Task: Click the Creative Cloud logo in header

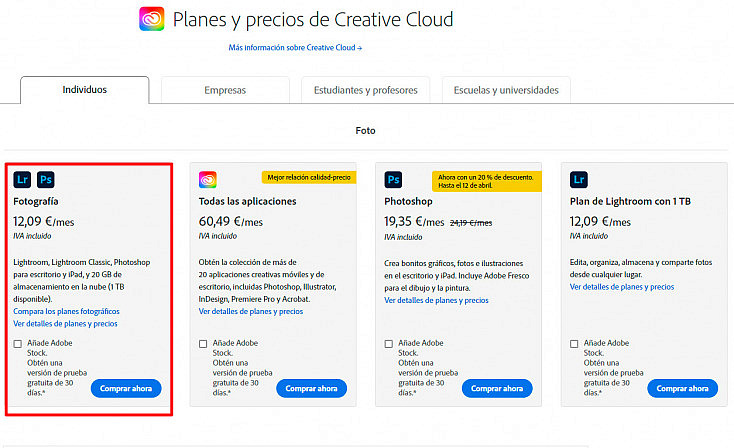Action: (x=152, y=19)
